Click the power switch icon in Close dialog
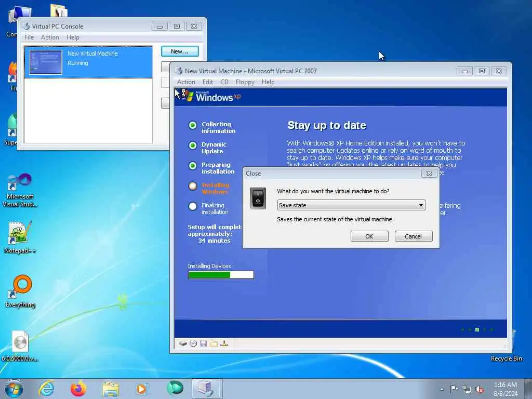This screenshot has height=399, width=532. 258,198
